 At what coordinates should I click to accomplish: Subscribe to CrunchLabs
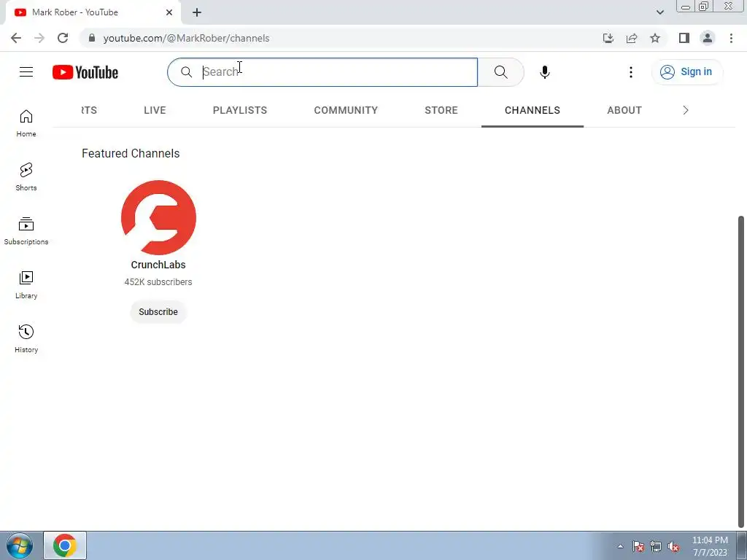[x=158, y=312]
